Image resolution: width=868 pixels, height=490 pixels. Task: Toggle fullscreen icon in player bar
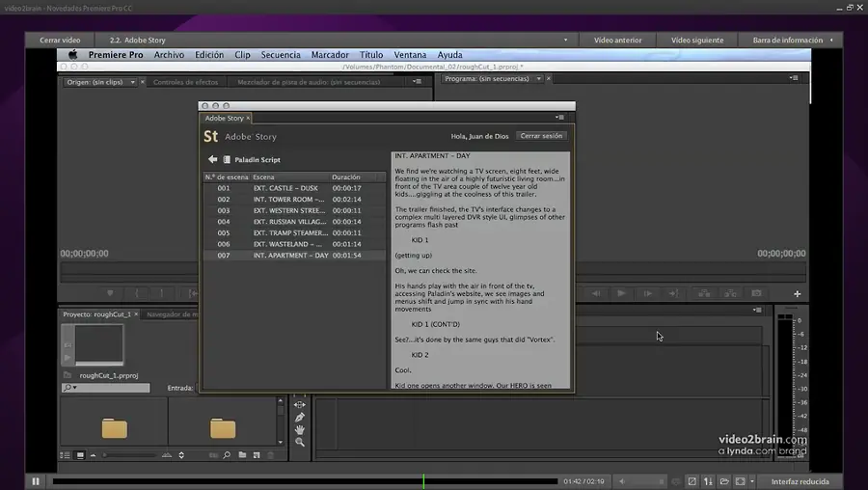[740, 481]
